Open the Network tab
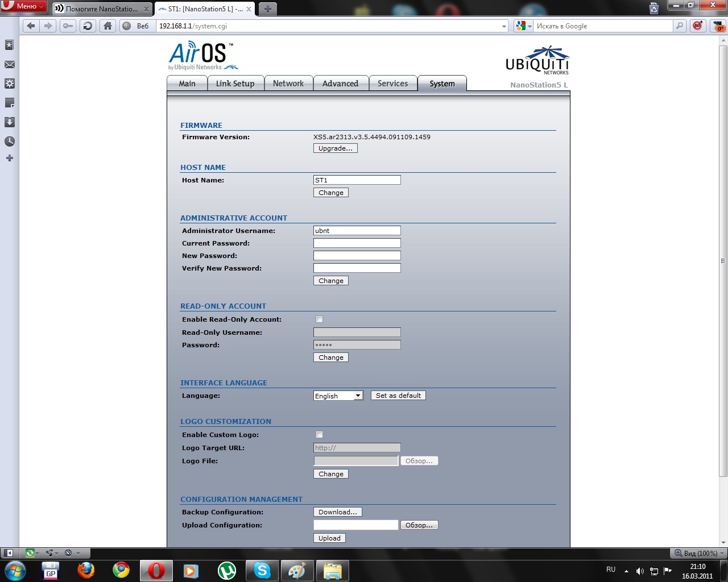Viewport: 728px width, 582px height. (288, 84)
